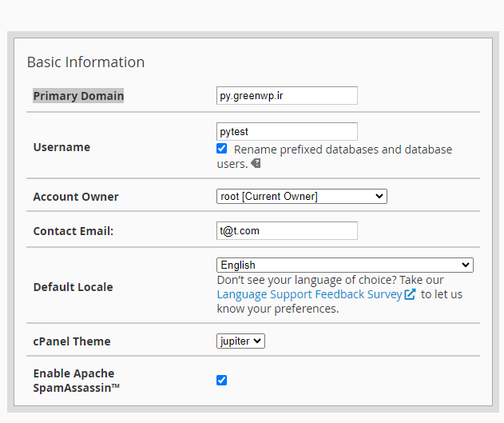Screen dimensions: 504x423
Task: Open the Language Support Feedback Survey link
Action: [309, 294]
